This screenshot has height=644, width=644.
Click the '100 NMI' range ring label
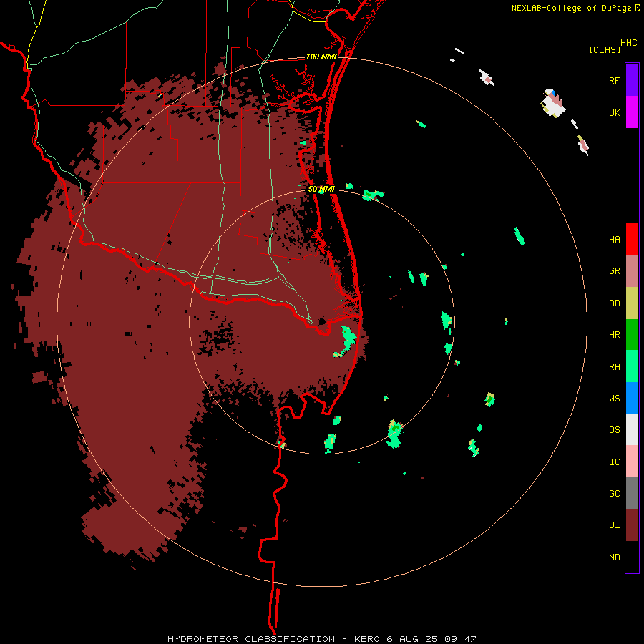click(x=321, y=57)
